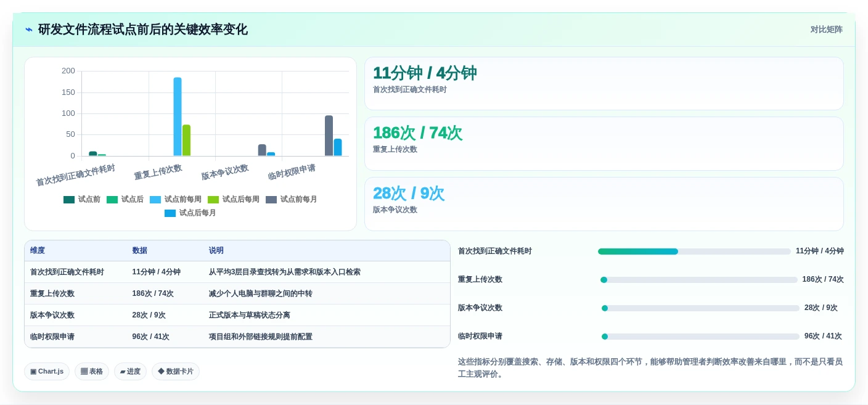Select table row 版本争议次数
The image size is (868, 405).
coord(237,315)
